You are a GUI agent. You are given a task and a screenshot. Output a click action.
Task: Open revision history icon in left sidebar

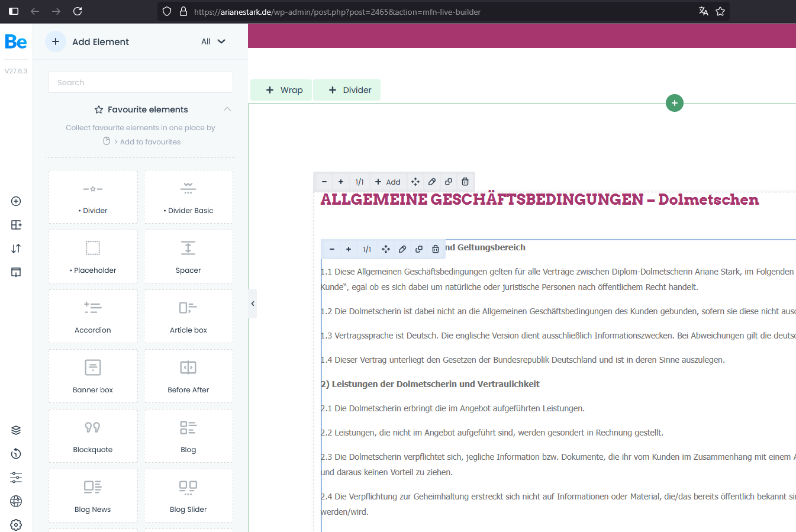[x=16, y=454]
